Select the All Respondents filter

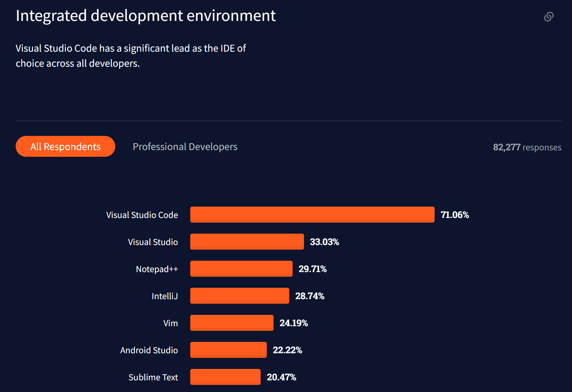pyautogui.click(x=65, y=146)
